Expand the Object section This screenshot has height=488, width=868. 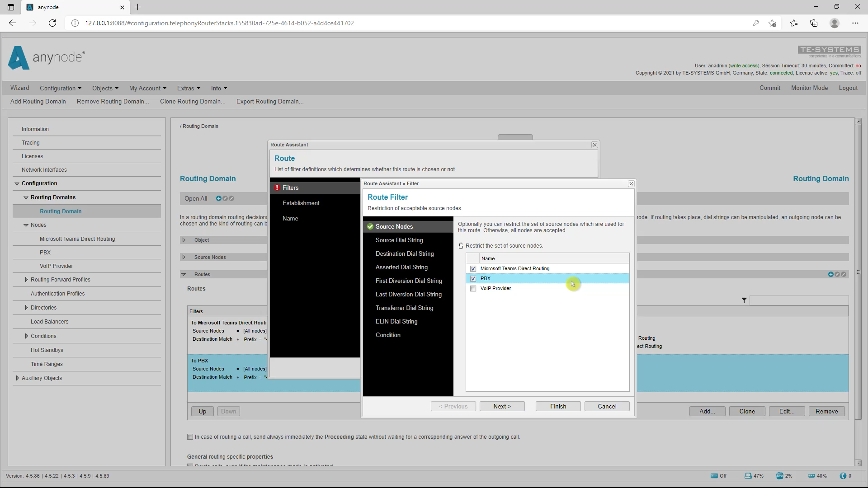click(x=184, y=240)
